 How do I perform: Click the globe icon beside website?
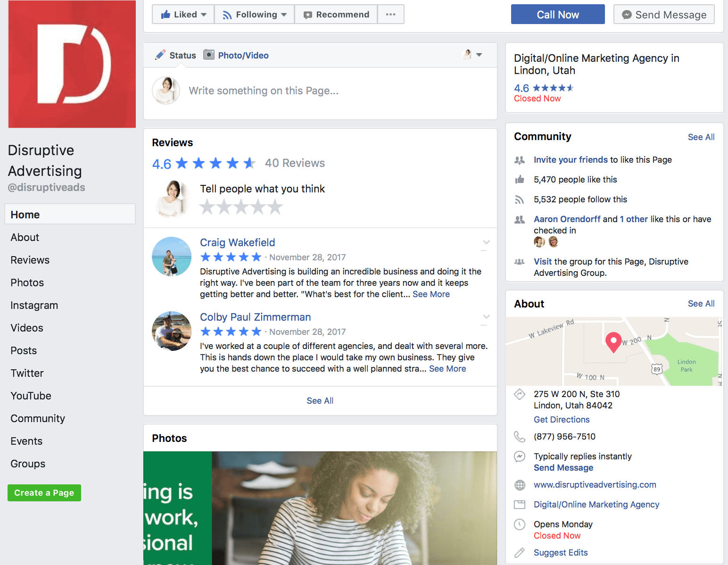click(x=520, y=485)
